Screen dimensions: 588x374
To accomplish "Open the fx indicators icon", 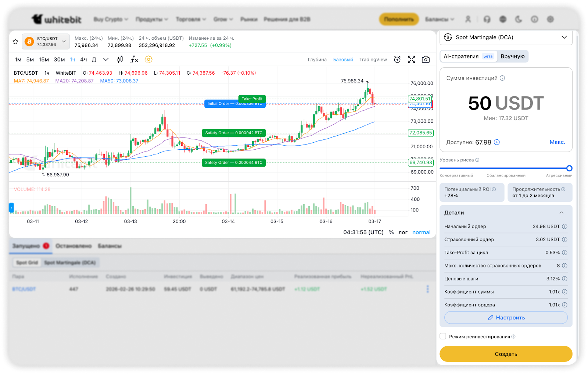I will (x=135, y=60).
